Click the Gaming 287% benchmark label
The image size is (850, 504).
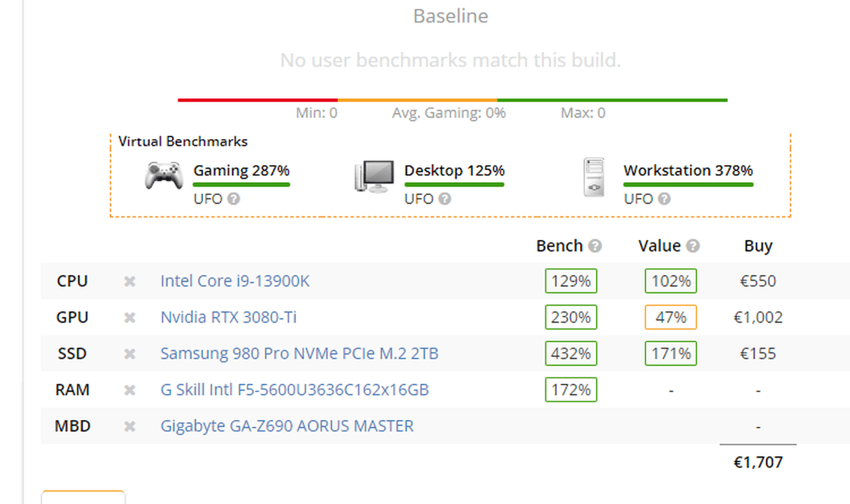tap(241, 171)
